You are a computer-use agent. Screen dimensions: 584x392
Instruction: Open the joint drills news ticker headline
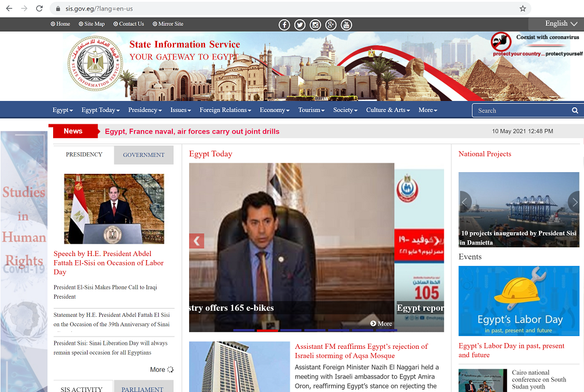click(192, 131)
